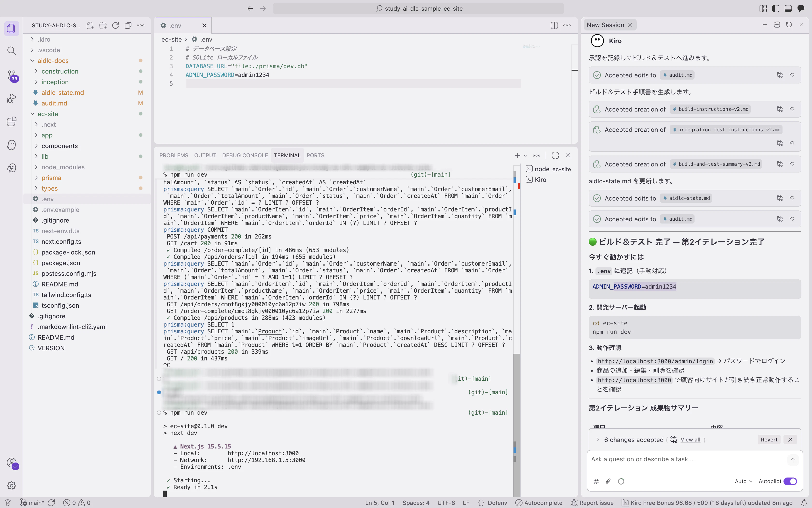Image resolution: width=812 pixels, height=508 pixels.
Task: Refresh the explorer file tree
Action: [x=116, y=26]
